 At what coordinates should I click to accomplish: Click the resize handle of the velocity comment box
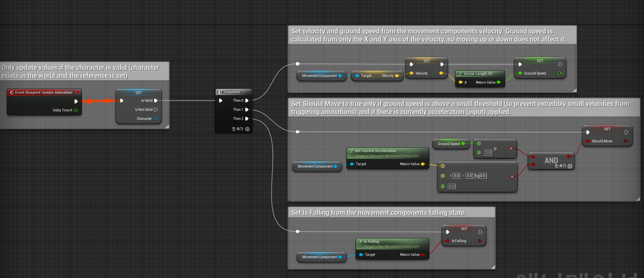[575, 90]
